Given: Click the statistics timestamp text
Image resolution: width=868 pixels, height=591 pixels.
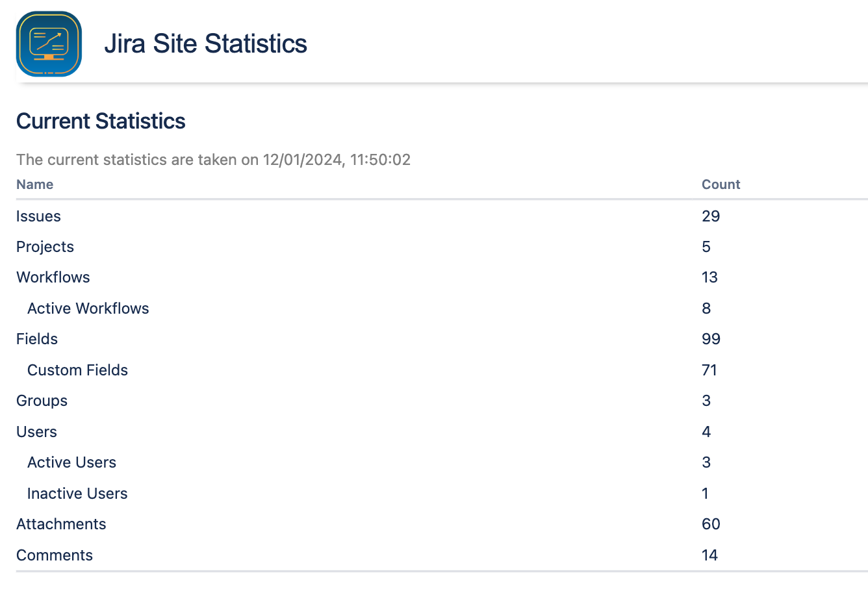Looking at the screenshot, I should click(213, 160).
